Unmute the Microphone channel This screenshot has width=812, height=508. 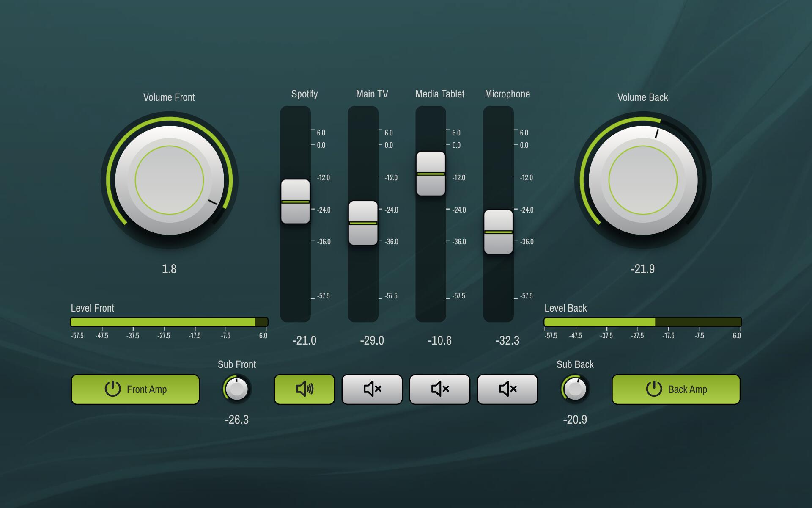pyautogui.click(x=507, y=389)
